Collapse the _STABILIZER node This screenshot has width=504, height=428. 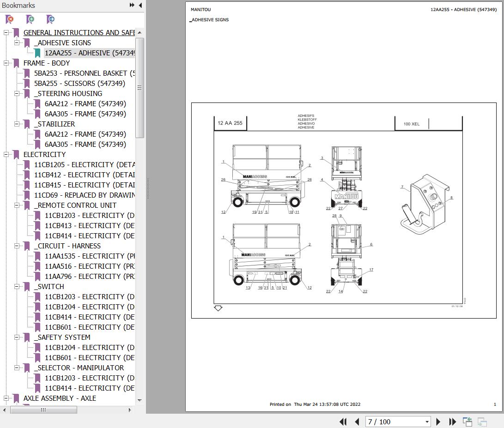tap(16, 124)
